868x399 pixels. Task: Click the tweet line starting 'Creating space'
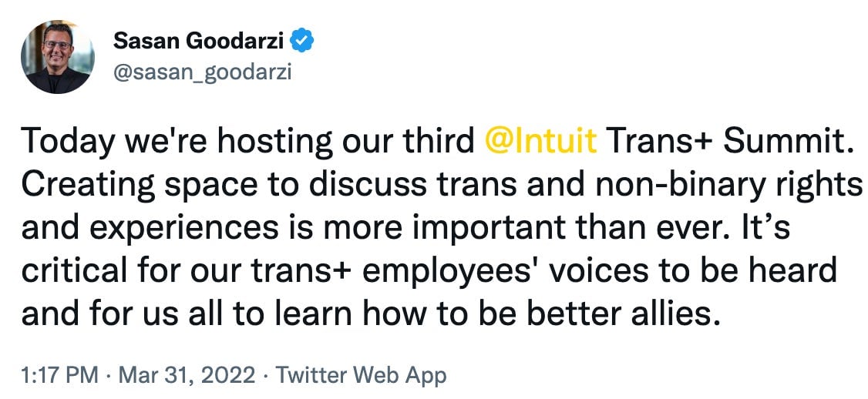pyautogui.click(x=442, y=186)
